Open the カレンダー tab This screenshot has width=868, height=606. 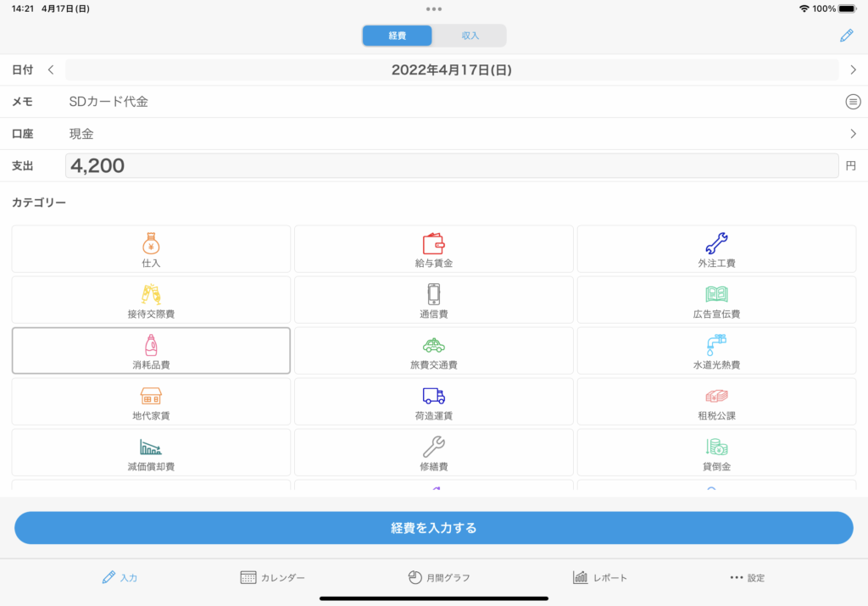click(x=272, y=578)
